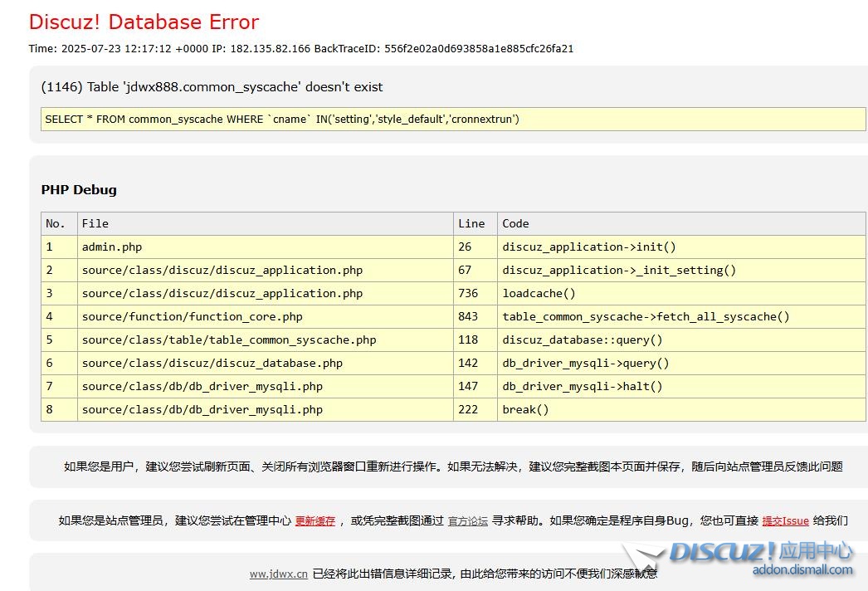Select the function_core.php file cell
The height and width of the screenshot is (591, 868).
click(x=192, y=317)
